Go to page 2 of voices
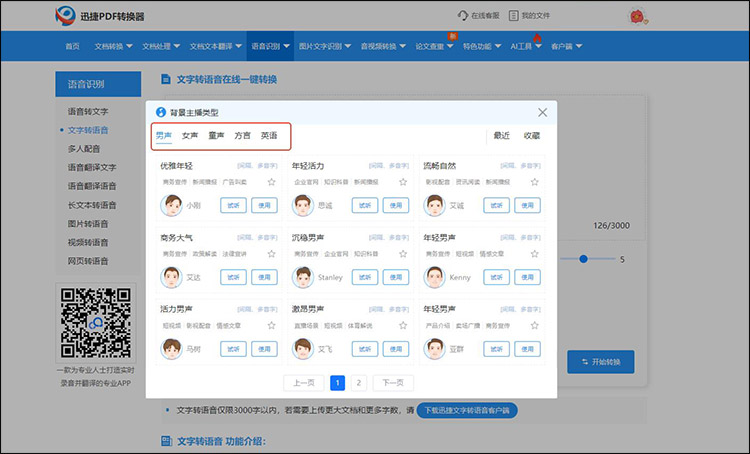750x454 pixels. 359,383
